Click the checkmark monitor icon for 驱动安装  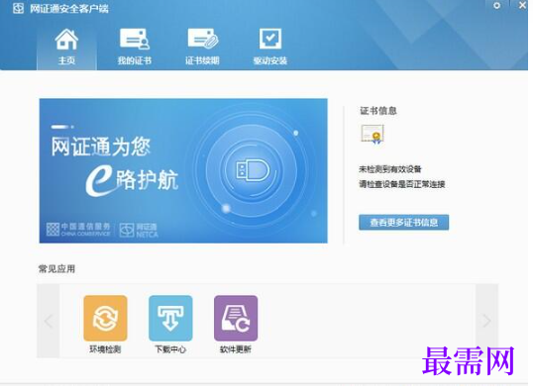270,39
